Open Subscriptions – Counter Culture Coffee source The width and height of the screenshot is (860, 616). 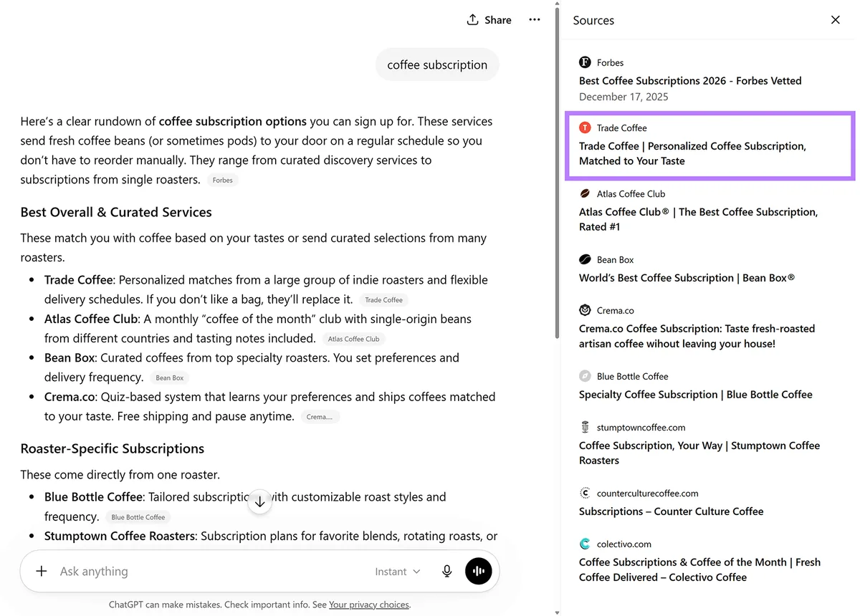tap(671, 511)
